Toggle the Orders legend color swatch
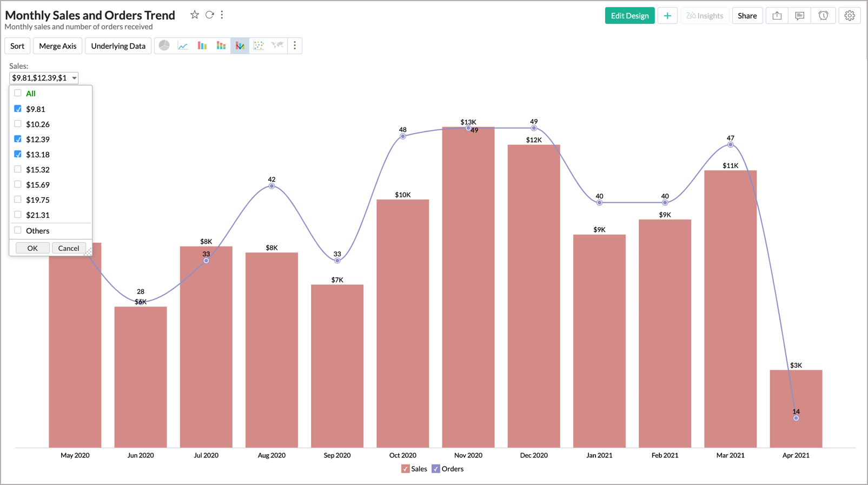 coord(436,469)
